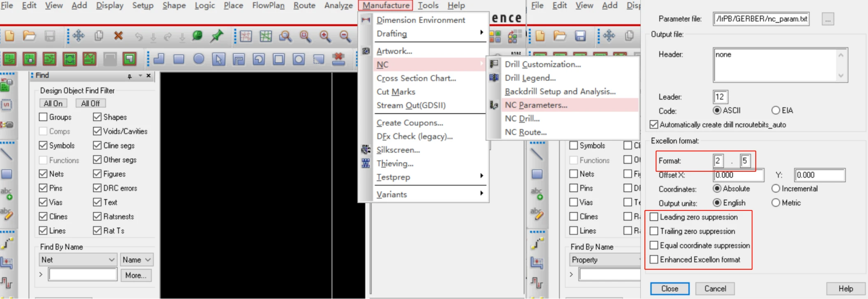This screenshot has height=299, width=868.
Task: Click the pin icon on Find panel header
Action: coord(130,76)
